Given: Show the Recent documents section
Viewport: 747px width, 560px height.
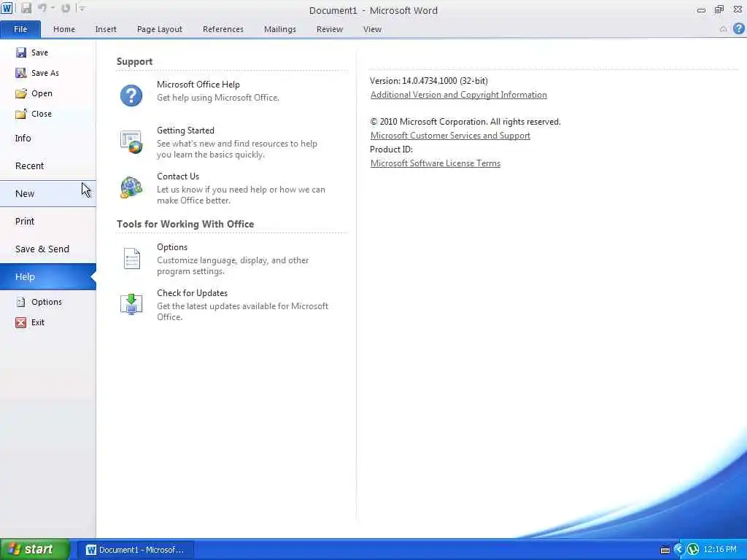Looking at the screenshot, I should coord(47,166).
